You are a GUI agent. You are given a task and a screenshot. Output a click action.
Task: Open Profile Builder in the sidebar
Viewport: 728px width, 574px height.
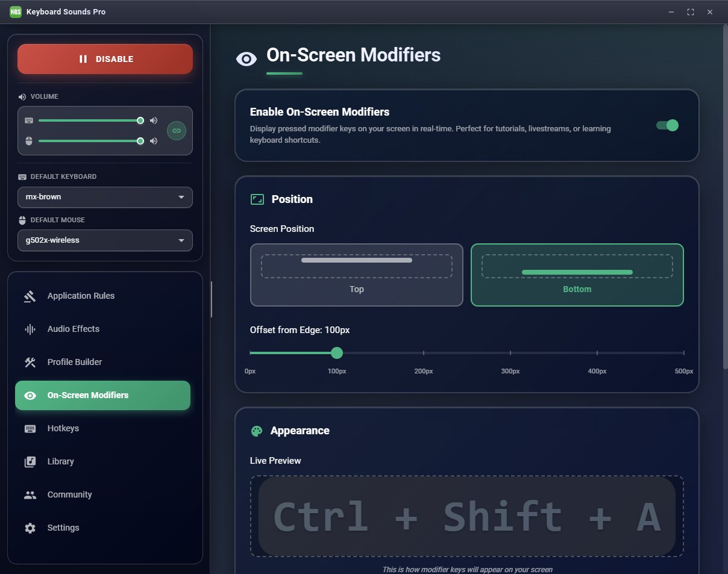coord(102,362)
